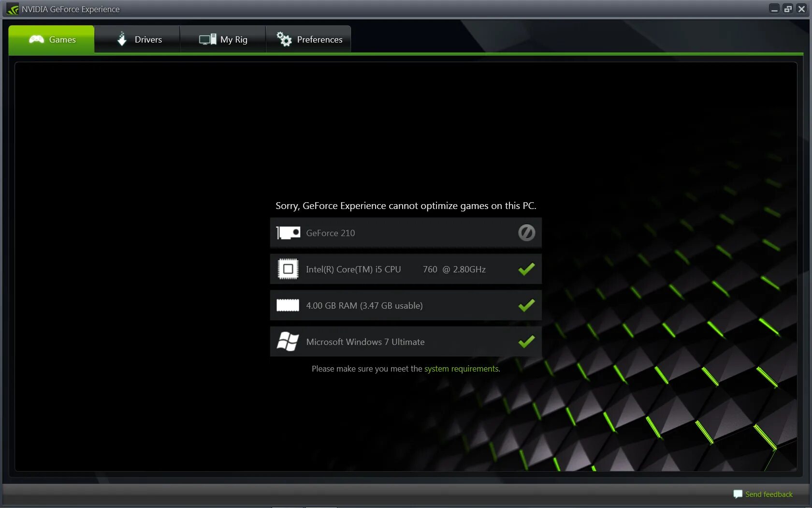812x508 pixels.
Task: Click the gears icon on Preferences tab
Action: (284, 39)
